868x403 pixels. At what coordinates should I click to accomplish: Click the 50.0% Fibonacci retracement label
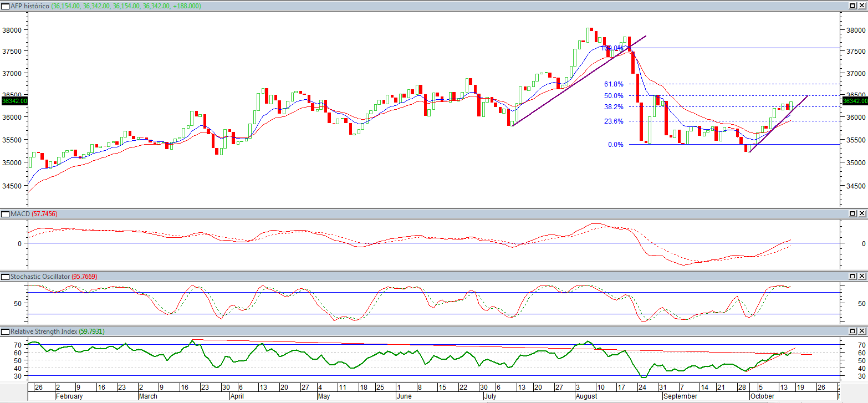tap(614, 96)
